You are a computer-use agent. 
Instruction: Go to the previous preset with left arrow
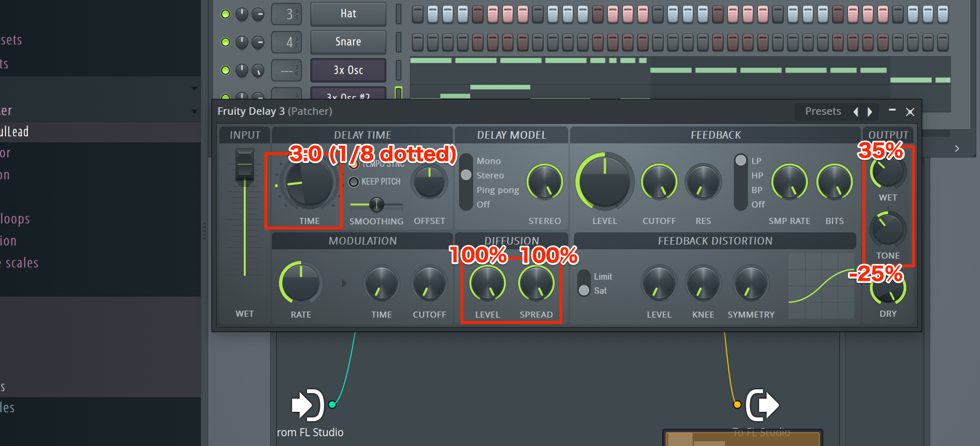coord(856,111)
